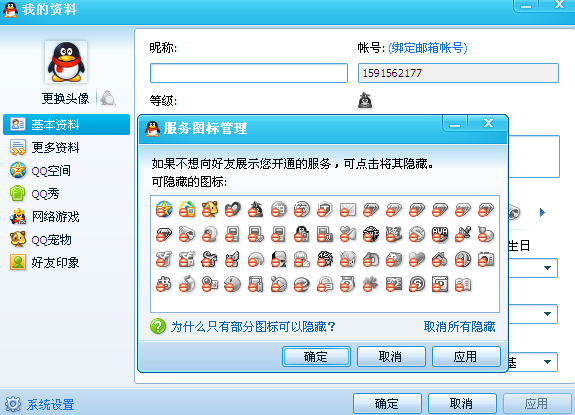Click the 帐号 field showing 1591562177
The width and height of the screenshot is (575, 415).
click(458, 73)
